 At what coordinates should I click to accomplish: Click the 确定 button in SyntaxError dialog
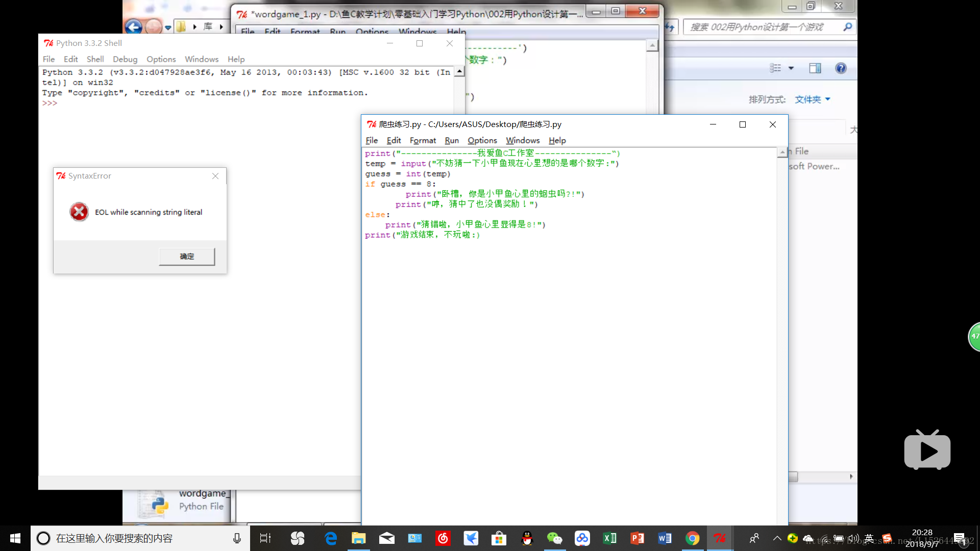pos(187,256)
